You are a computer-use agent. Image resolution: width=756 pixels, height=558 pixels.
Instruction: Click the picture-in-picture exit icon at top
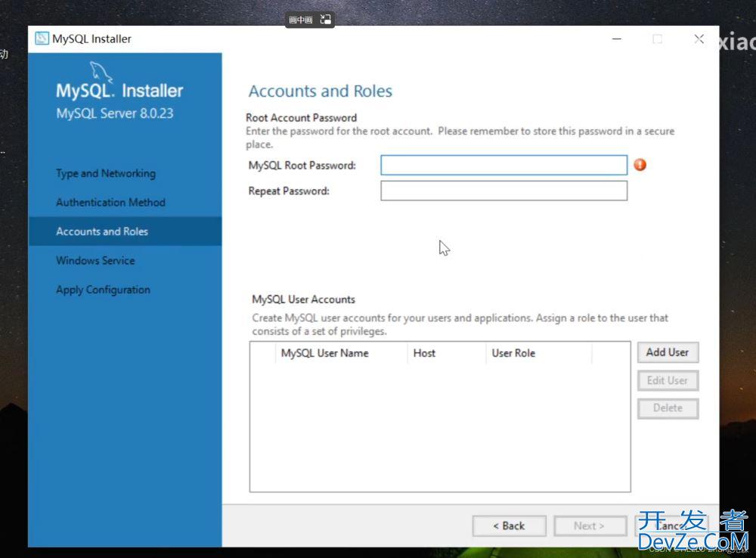pyautogui.click(x=325, y=20)
